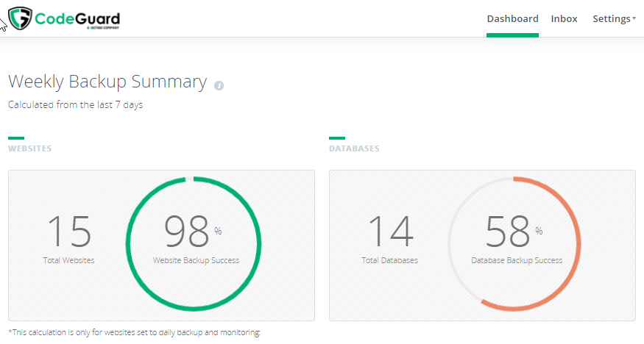The image size is (644, 344).
Task: Click the 15 Total Websites count
Action: [x=69, y=232]
